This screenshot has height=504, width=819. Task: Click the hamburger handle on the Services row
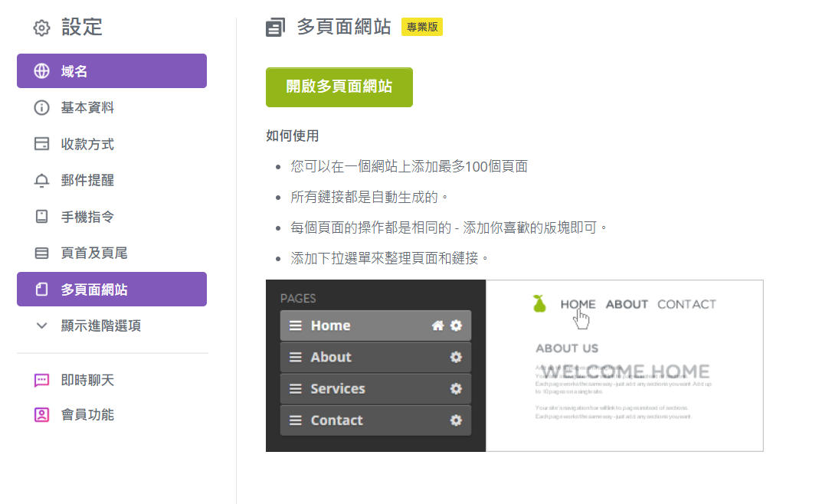pos(296,389)
